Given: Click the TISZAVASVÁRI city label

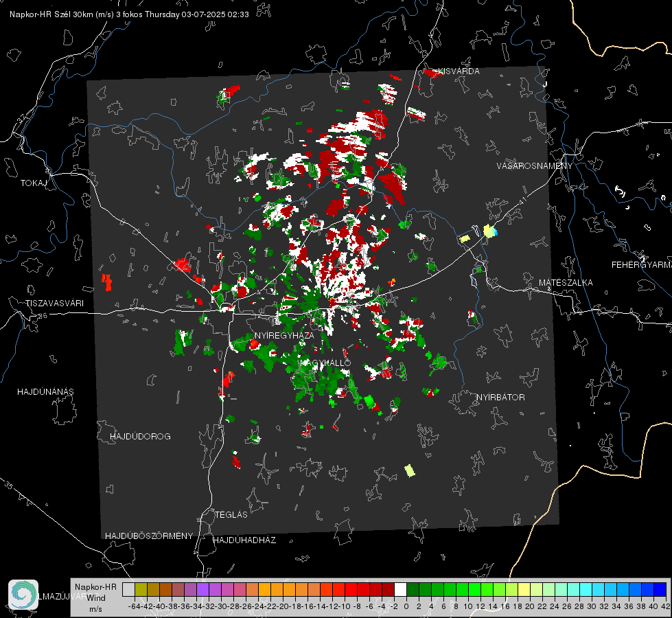Looking at the screenshot, I should (54, 304).
